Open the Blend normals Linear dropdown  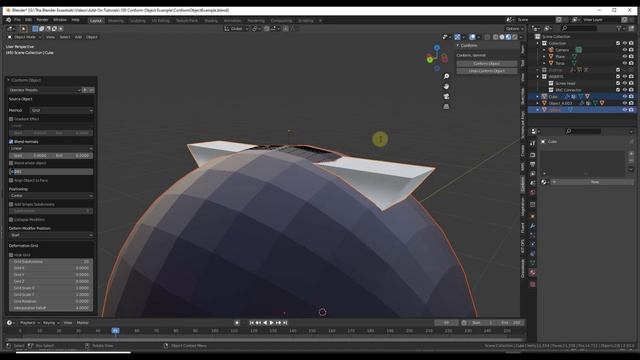[51, 149]
